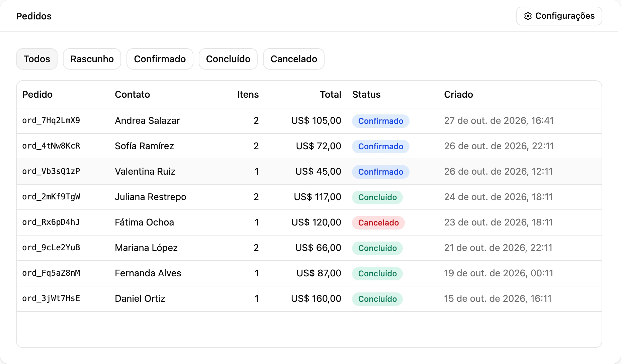Click Concluído badge in Juliana Restrepo row
621x364 pixels.
pos(377,197)
